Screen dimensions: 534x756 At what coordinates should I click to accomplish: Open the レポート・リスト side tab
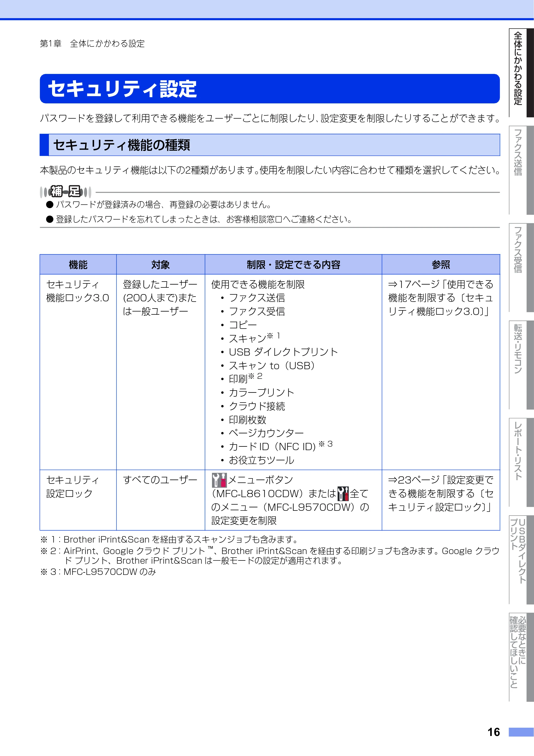tap(521, 462)
